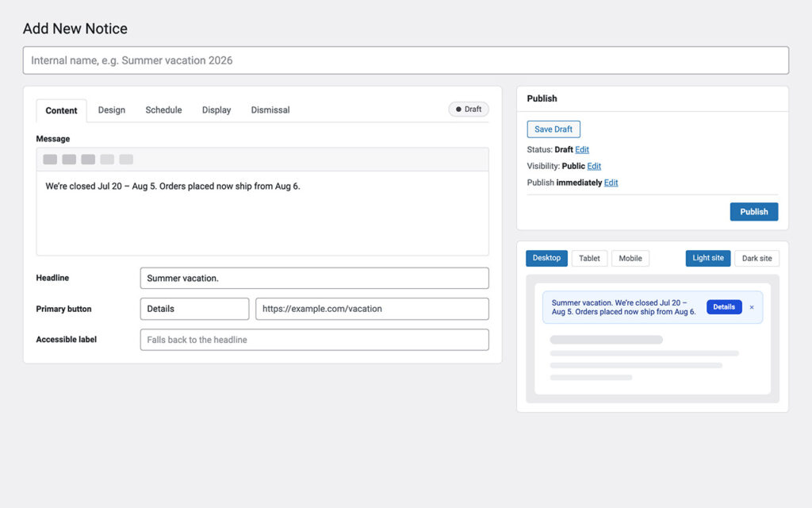Click the fourth message toolbar button
812x508 pixels.
point(107,159)
